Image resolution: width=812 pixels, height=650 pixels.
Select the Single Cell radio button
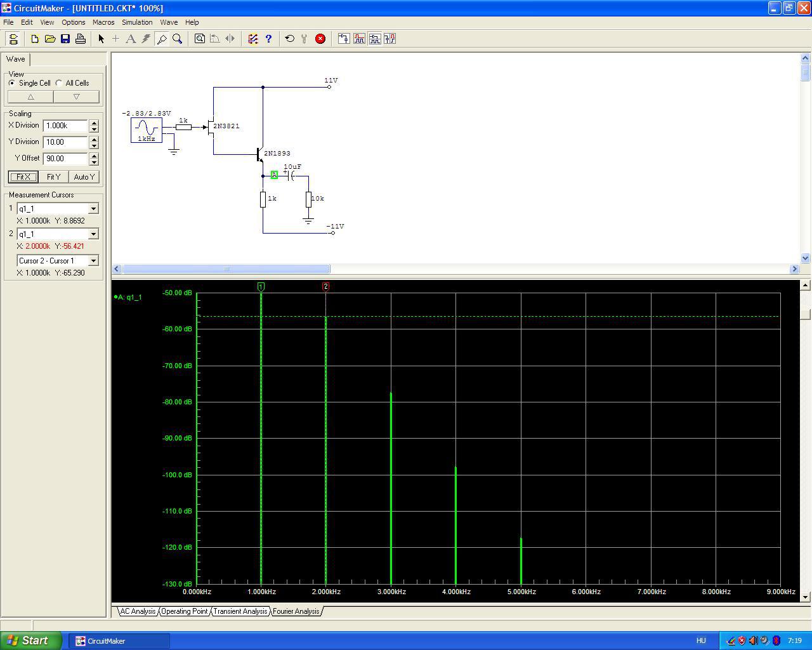click(12, 83)
